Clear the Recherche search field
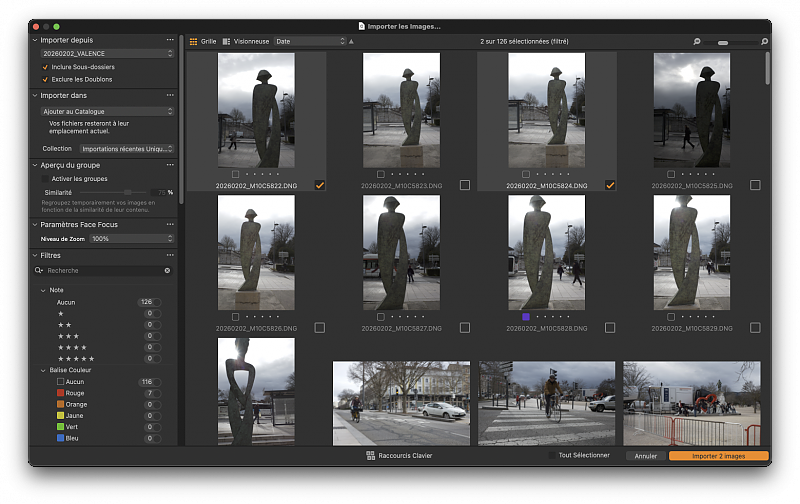Viewport: 800px width, 504px height. tap(167, 271)
